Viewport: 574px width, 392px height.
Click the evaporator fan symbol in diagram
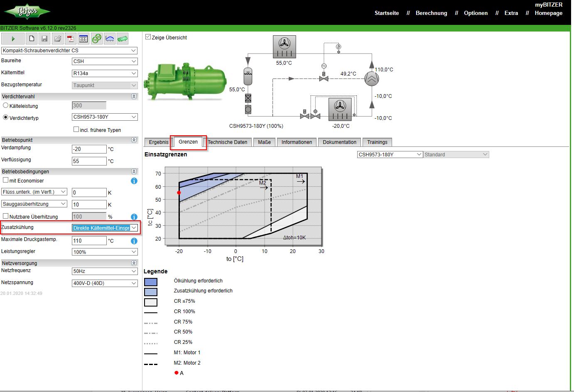click(x=340, y=109)
